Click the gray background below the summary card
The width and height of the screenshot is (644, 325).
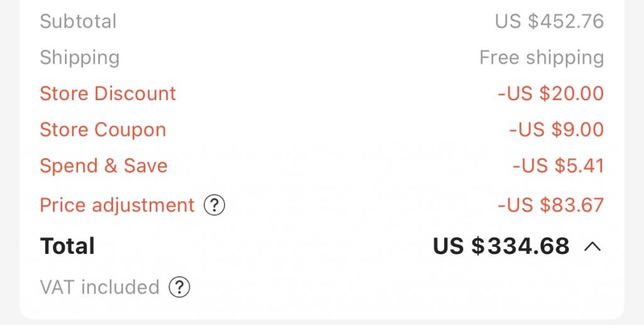tap(322, 322)
